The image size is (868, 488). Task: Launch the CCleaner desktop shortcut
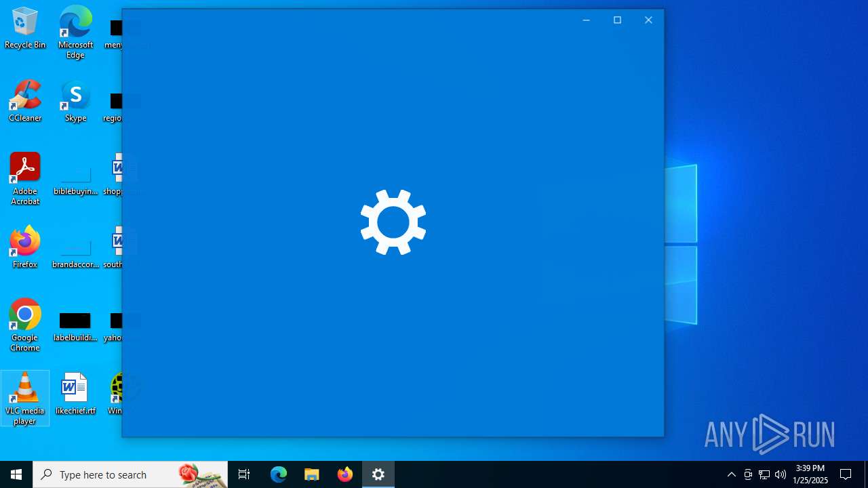click(x=25, y=101)
